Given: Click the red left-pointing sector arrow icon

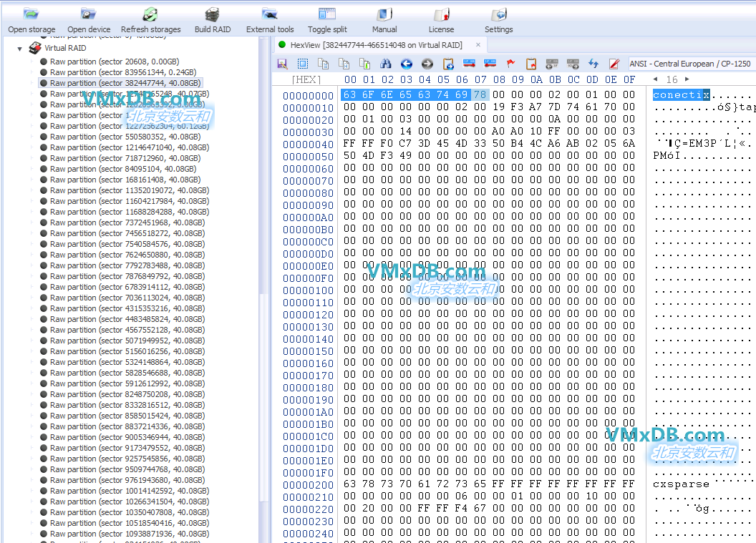Looking at the screenshot, I should (490, 64).
